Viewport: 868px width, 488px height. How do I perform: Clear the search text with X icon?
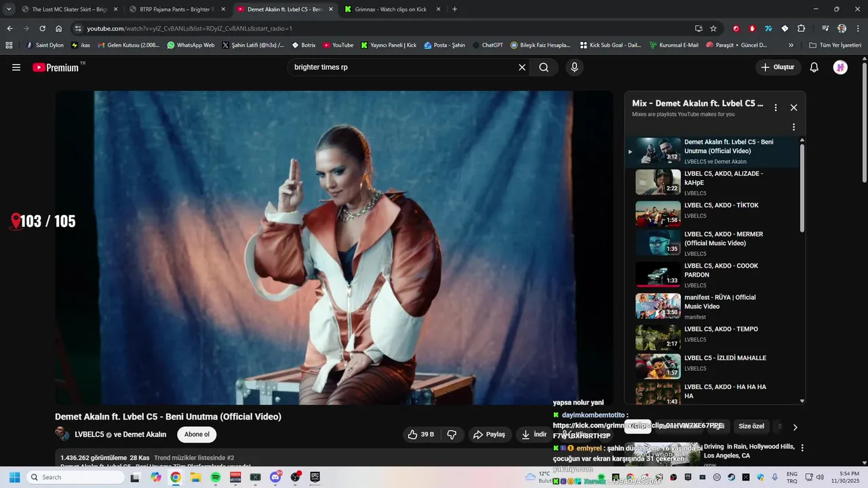pos(522,67)
